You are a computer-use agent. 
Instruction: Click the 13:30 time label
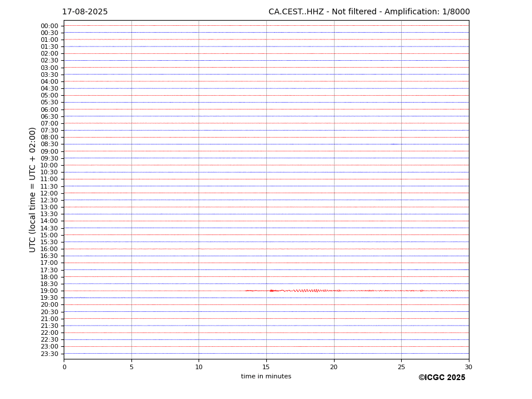point(49,214)
